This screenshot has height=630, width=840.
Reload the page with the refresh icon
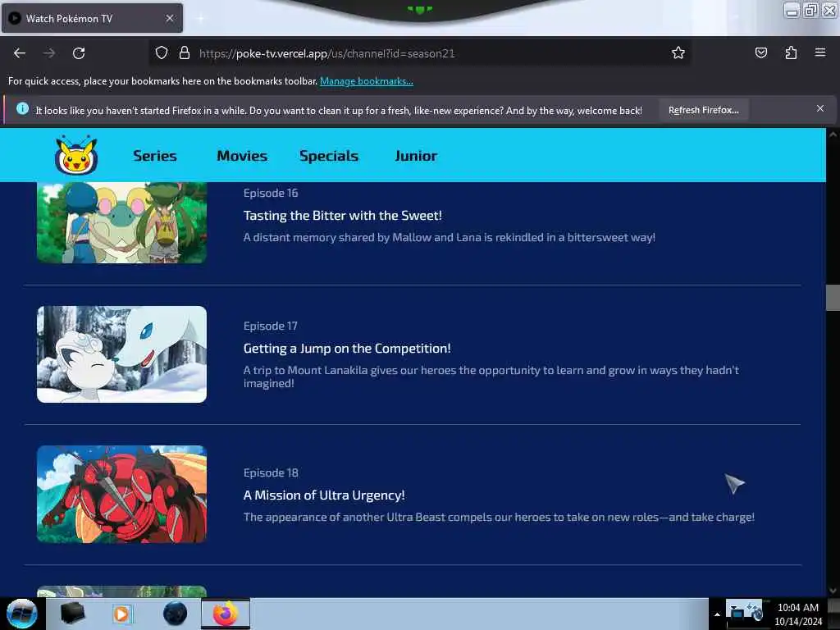tap(79, 53)
